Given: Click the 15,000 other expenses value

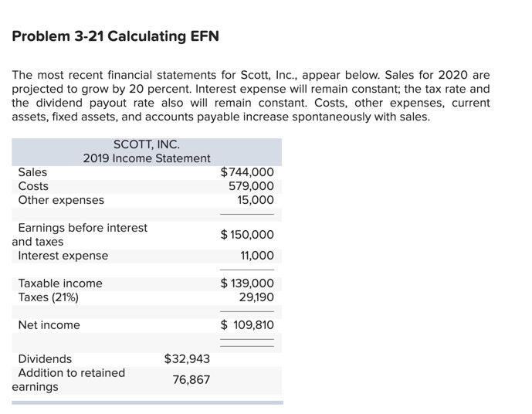Looking at the screenshot, I should [255, 200].
